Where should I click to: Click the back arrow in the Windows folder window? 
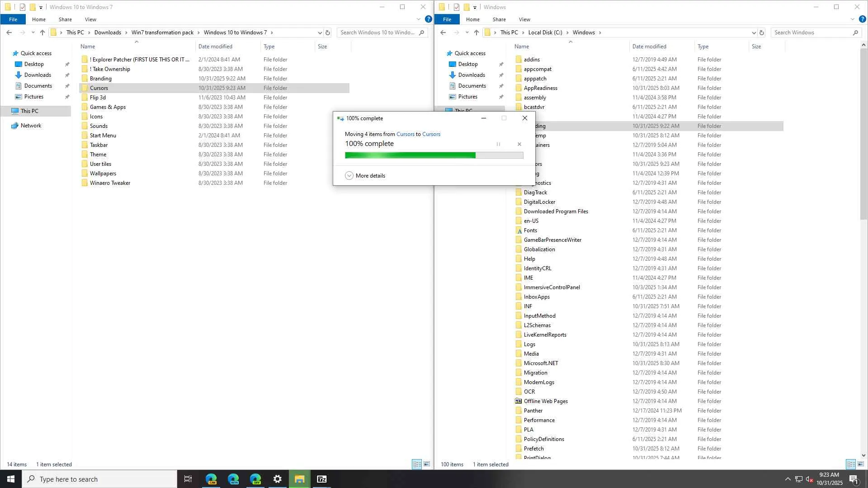pyautogui.click(x=443, y=33)
